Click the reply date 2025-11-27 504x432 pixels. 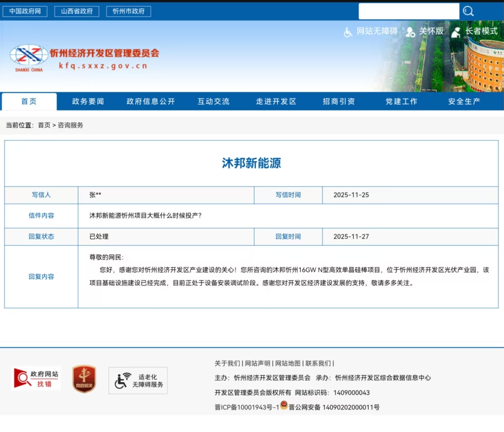(351, 237)
